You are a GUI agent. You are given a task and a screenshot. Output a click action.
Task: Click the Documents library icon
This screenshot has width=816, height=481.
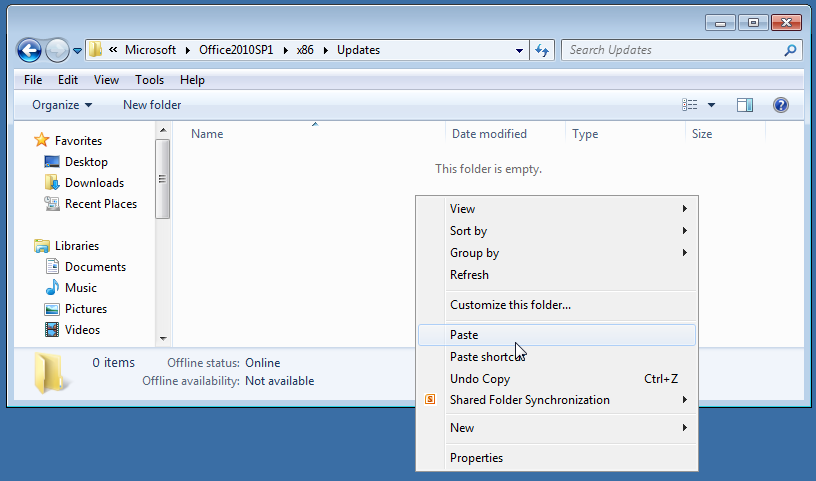pyautogui.click(x=52, y=266)
